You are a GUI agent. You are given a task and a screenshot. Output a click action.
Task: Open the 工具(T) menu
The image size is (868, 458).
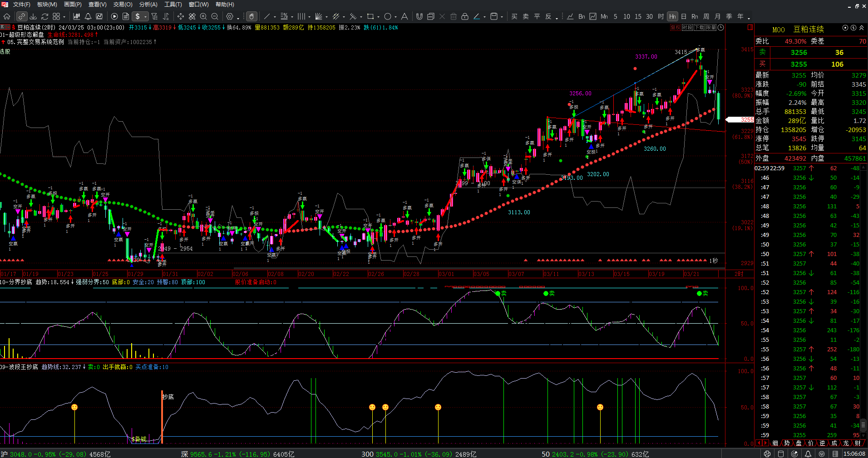(173, 5)
